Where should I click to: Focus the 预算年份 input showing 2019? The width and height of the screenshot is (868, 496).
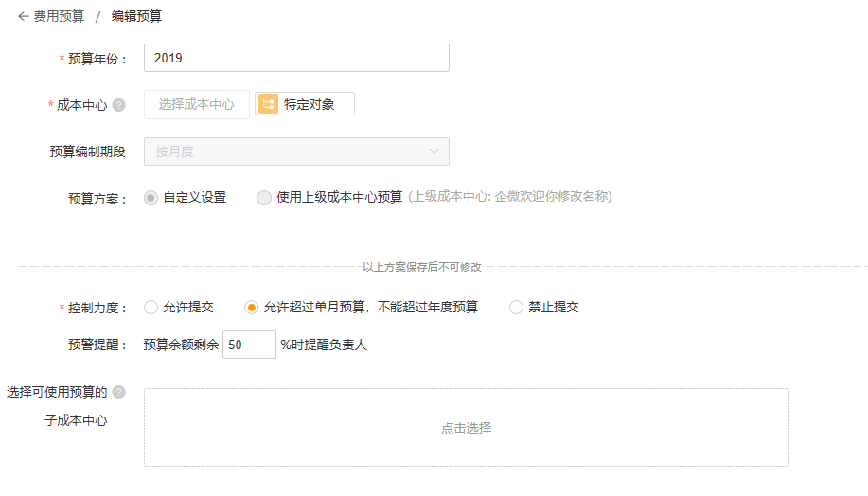coord(296,58)
